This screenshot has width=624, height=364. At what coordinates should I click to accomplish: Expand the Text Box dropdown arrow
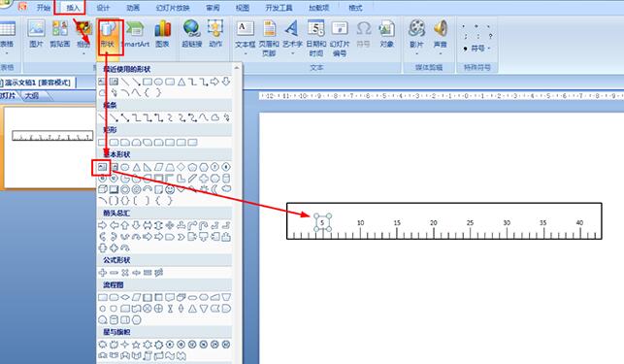point(246,53)
